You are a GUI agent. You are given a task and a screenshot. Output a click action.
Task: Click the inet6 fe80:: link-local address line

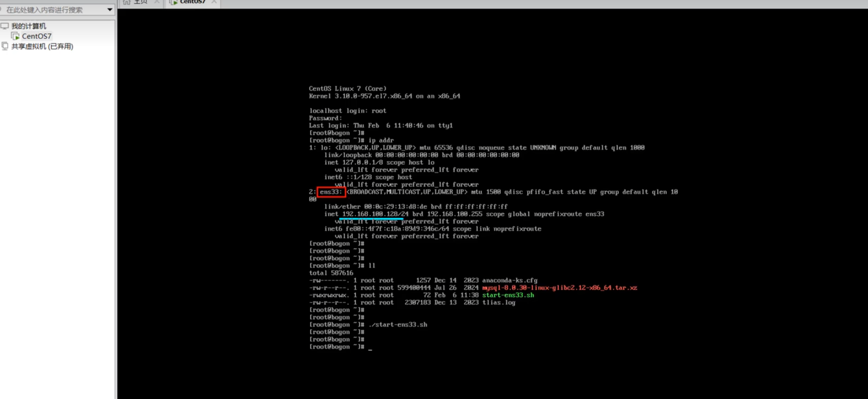pos(432,229)
